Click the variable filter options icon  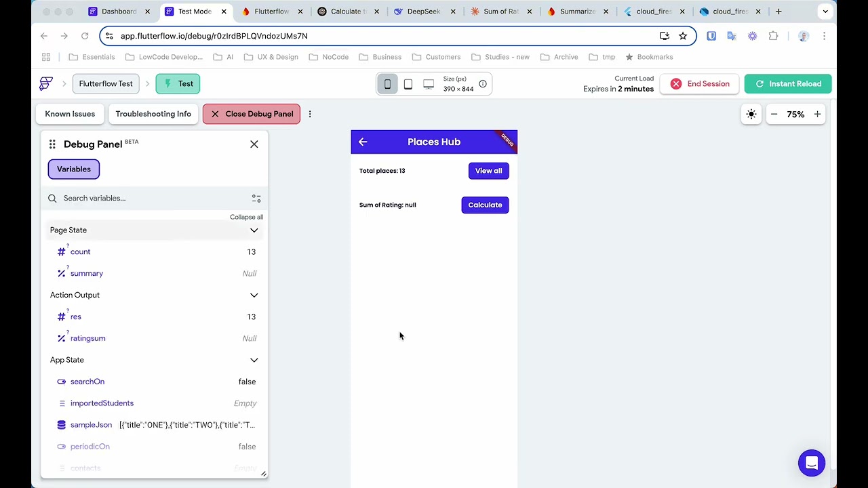(256, 199)
